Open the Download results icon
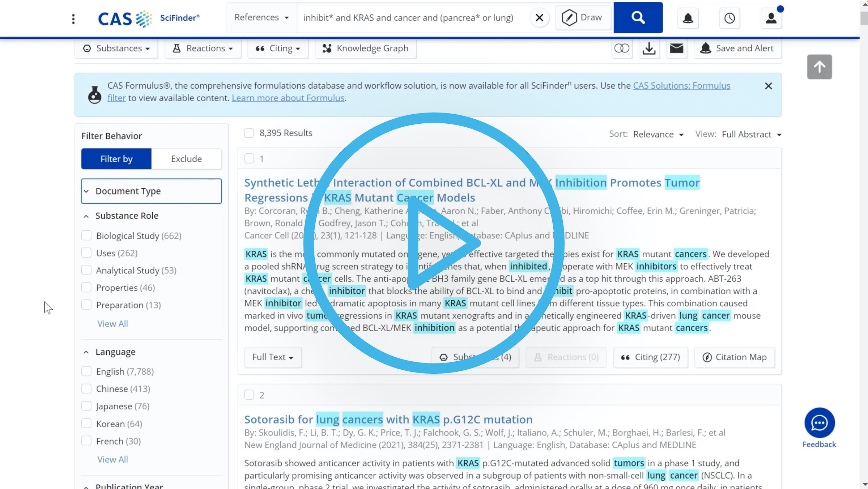868x489 pixels. click(649, 48)
